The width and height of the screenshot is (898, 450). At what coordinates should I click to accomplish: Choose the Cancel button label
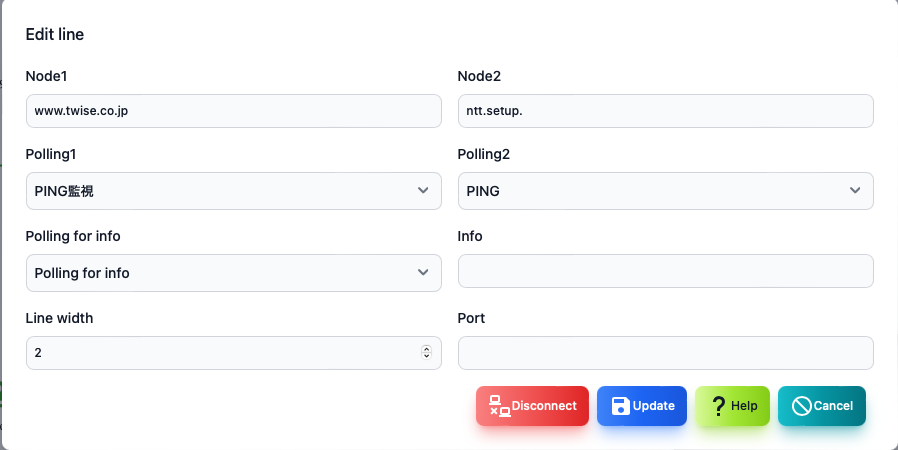tap(833, 406)
